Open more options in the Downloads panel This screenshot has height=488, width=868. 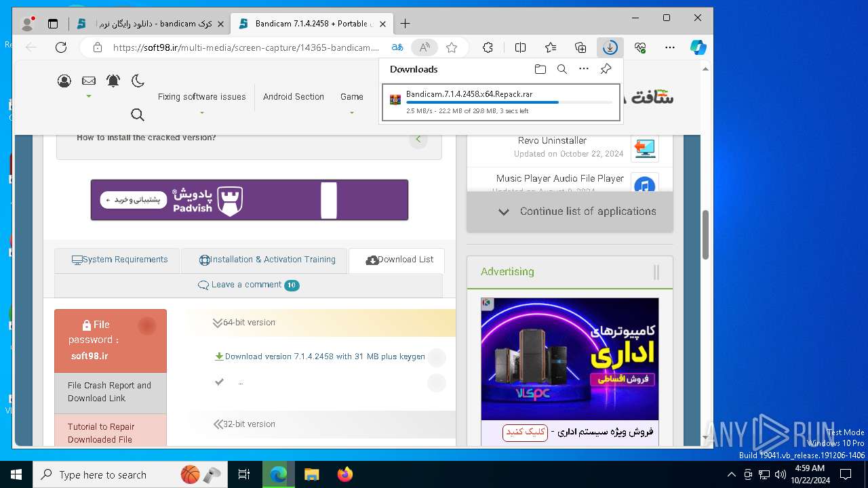point(584,69)
